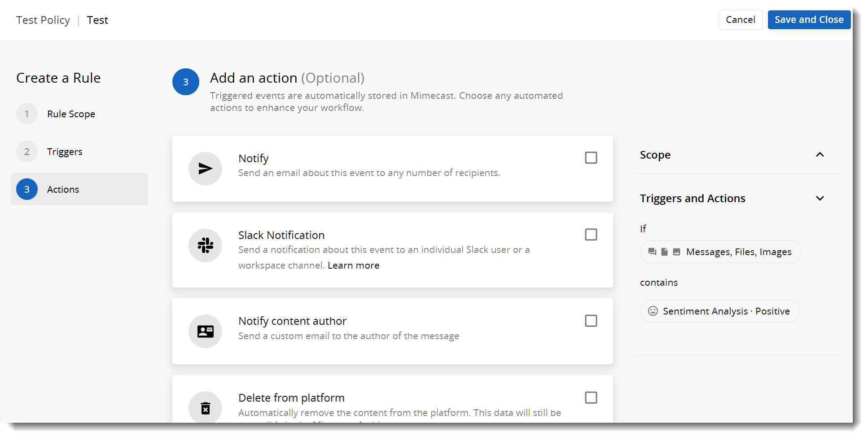Click the image icon in content types chip
Screen dimensions: 868x438
coord(677,252)
